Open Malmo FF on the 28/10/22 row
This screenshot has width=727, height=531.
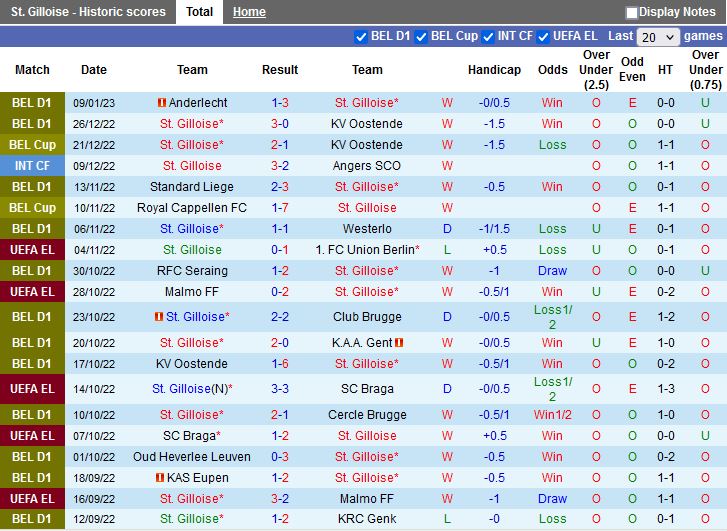(192, 292)
